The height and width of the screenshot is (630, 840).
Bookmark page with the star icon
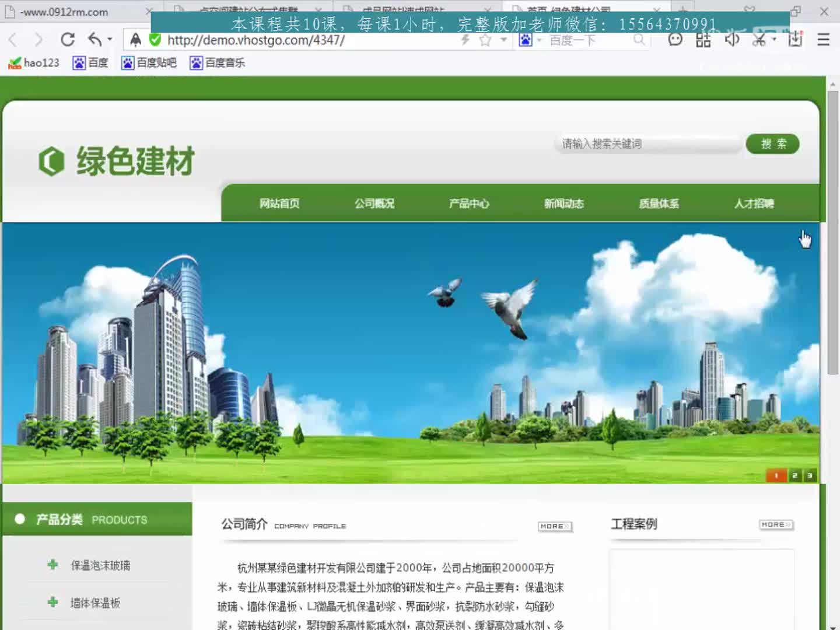point(485,40)
